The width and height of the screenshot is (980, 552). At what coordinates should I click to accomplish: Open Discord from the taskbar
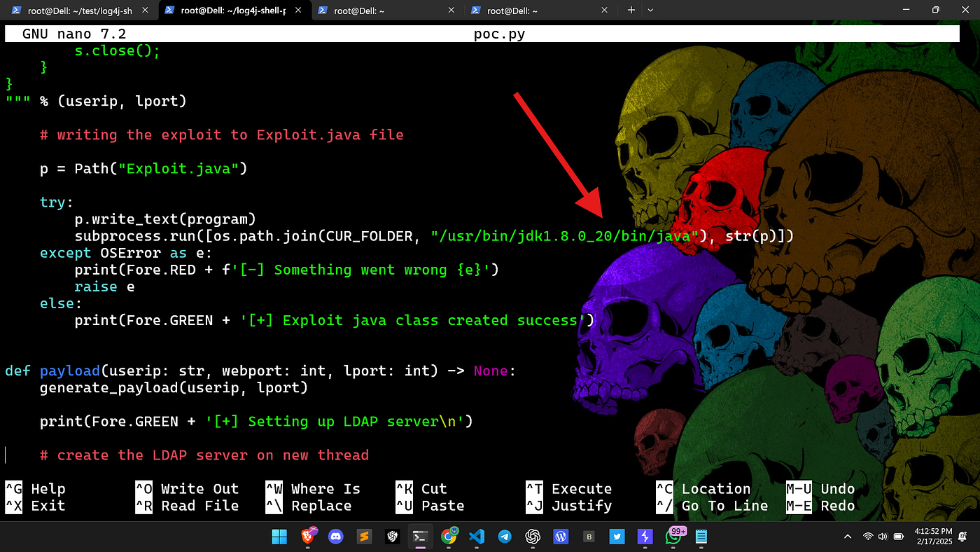coord(335,537)
